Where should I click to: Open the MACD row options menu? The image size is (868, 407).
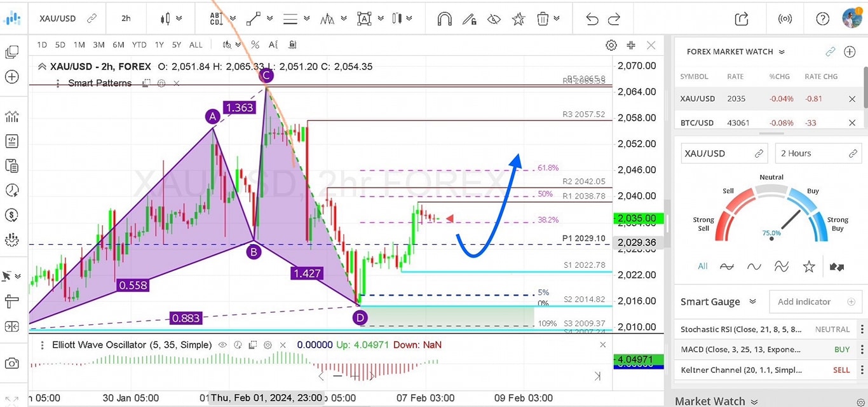pyautogui.click(x=862, y=350)
